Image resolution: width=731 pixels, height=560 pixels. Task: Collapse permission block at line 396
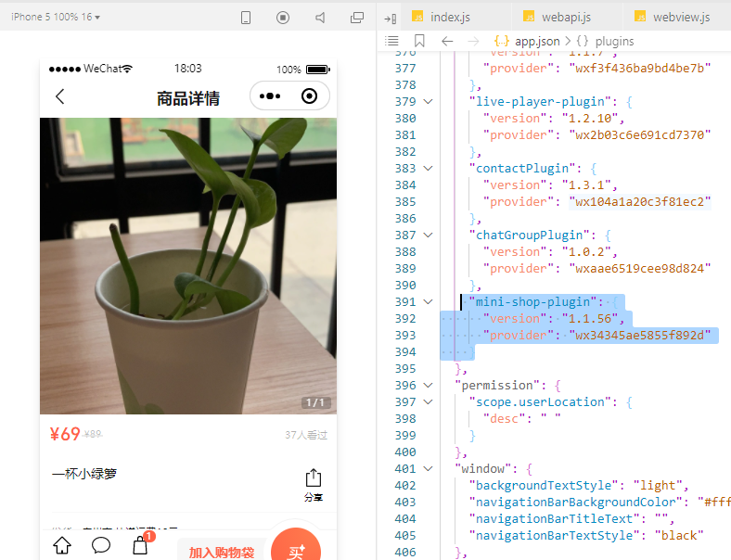pos(428,385)
